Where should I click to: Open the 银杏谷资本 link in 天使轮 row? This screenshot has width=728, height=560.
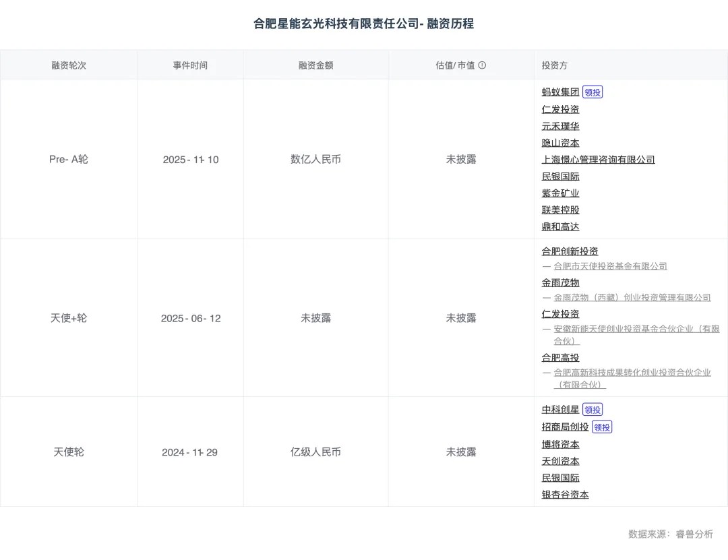point(564,494)
